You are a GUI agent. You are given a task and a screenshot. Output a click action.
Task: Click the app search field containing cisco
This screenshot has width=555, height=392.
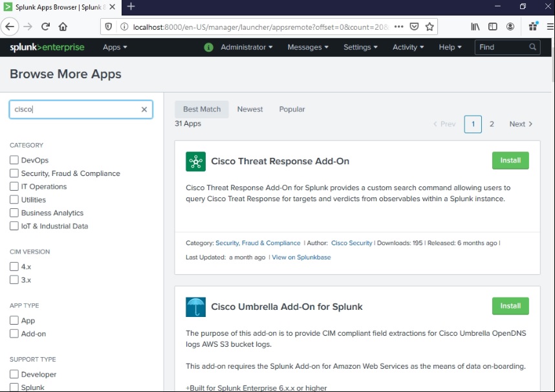81,109
